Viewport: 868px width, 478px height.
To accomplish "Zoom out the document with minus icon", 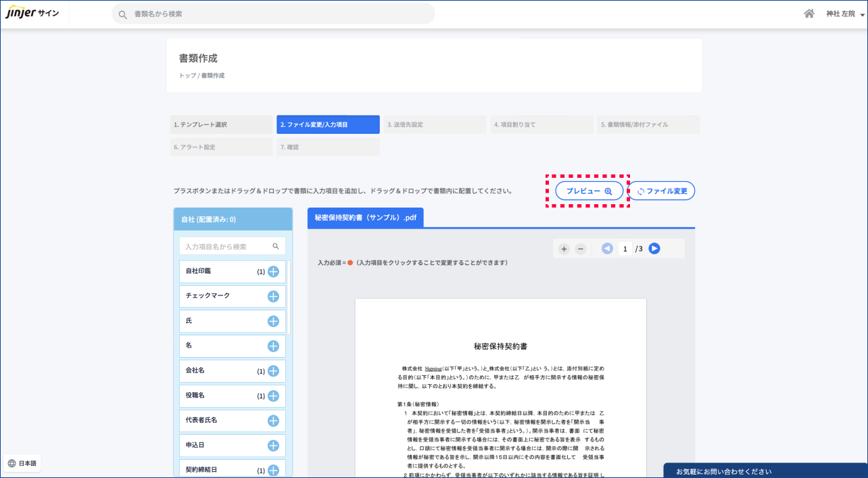I will 580,249.
